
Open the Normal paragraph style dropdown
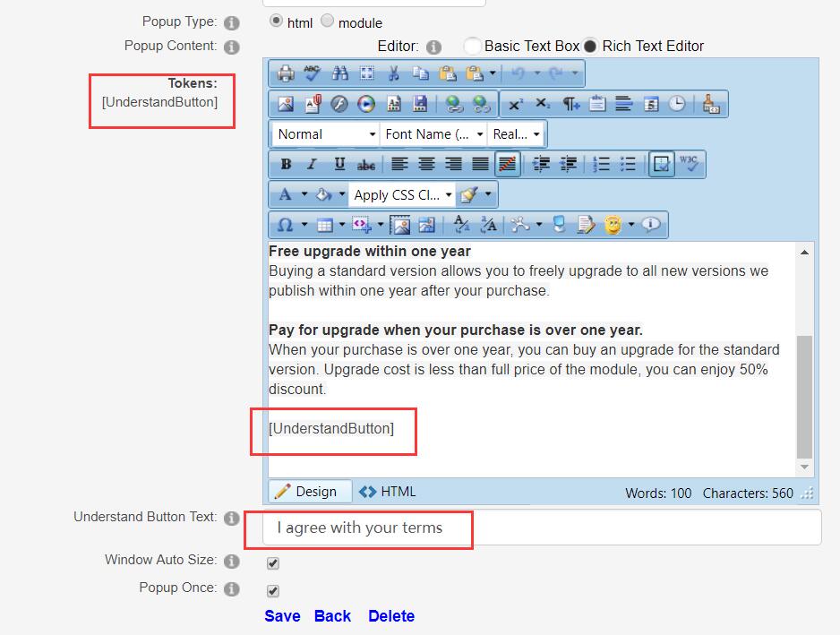pos(326,134)
